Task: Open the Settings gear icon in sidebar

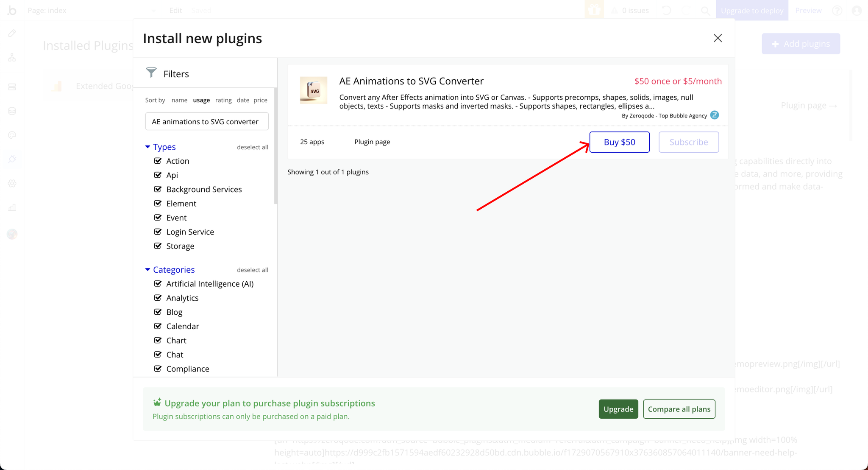Action: (12, 184)
